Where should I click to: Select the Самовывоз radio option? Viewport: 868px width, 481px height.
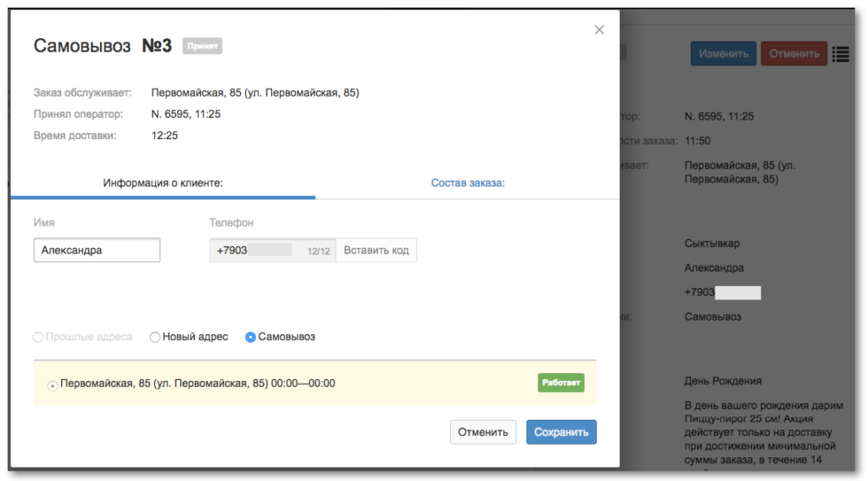(x=250, y=337)
